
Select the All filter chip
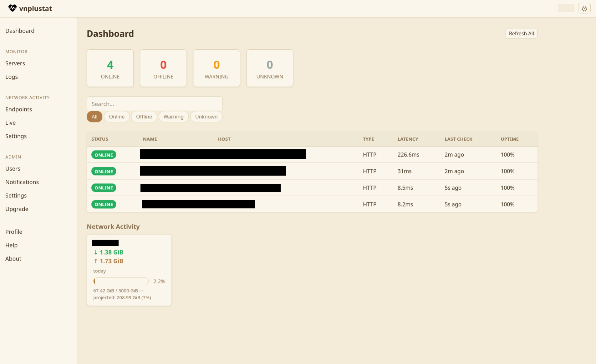[x=94, y=117]
